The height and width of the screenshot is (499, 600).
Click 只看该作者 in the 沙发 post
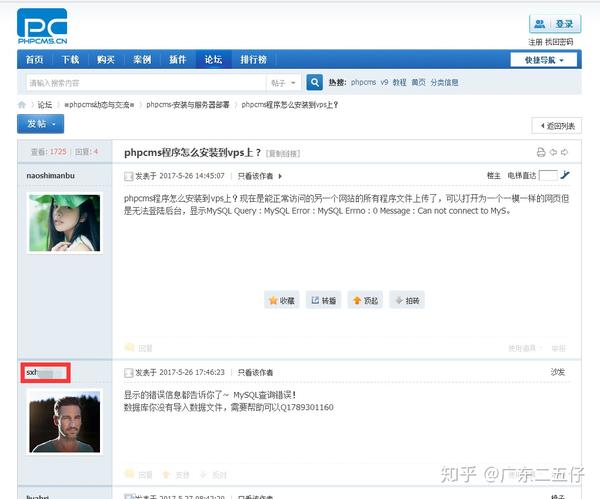click(255, 372)
